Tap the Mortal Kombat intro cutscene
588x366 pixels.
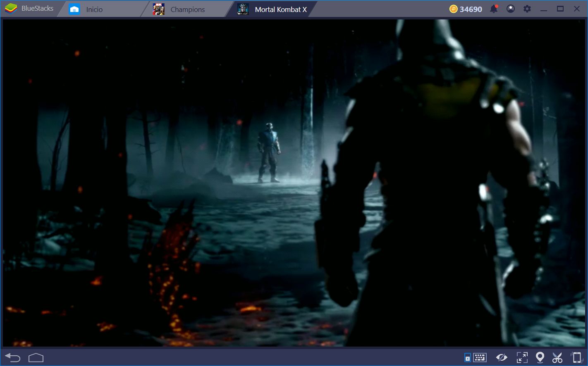tap(294, 183)
